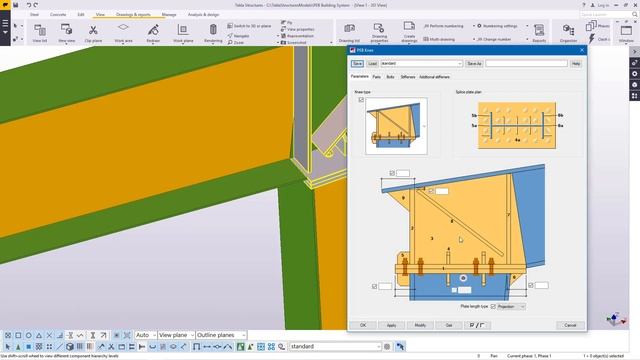The image size is (640, 360).
Task: Click the bottom icon in the side pane
Action: (x=635, y=96)
